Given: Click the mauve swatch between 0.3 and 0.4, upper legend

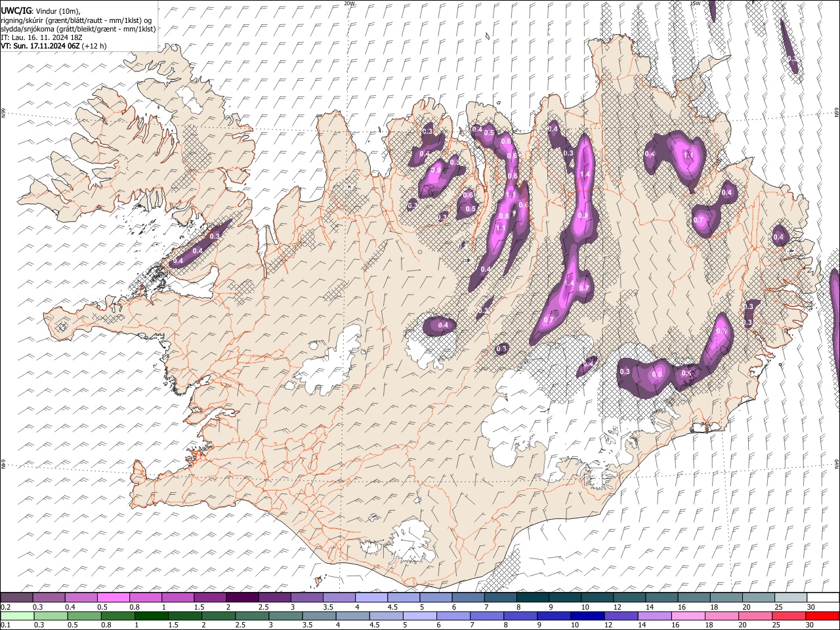Looking at the screenshot, I should click(x=49, y=598).
